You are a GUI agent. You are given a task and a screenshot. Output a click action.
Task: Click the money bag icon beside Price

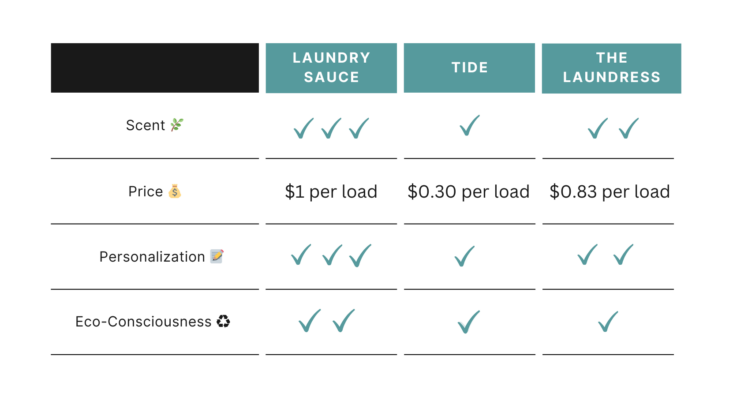pos(174,191)
